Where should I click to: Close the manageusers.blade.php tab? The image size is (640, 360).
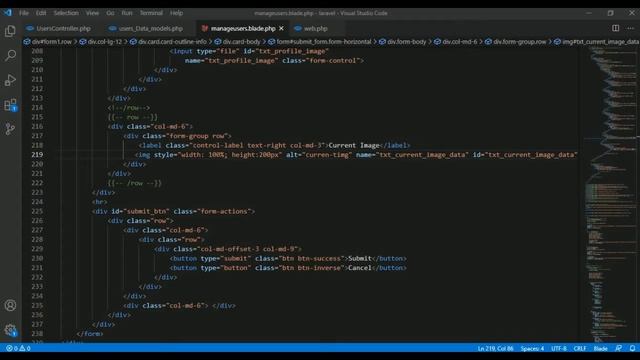pyautogui.click(x=281, y=29)
